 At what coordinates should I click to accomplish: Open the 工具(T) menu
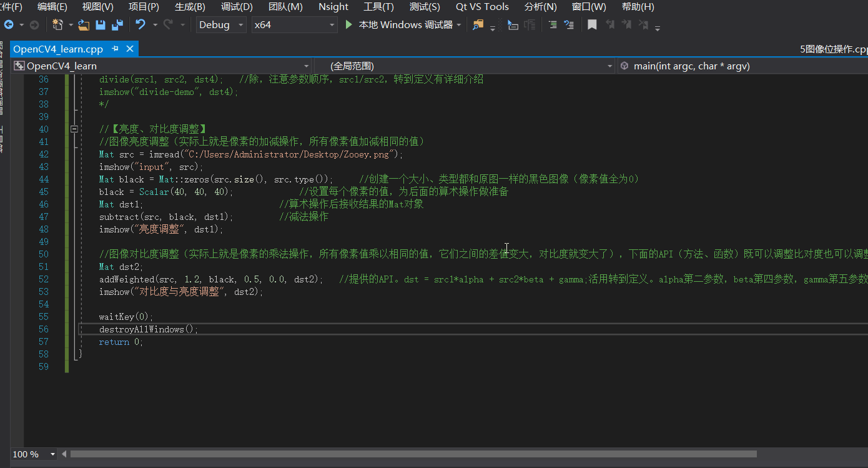point(378,7)
